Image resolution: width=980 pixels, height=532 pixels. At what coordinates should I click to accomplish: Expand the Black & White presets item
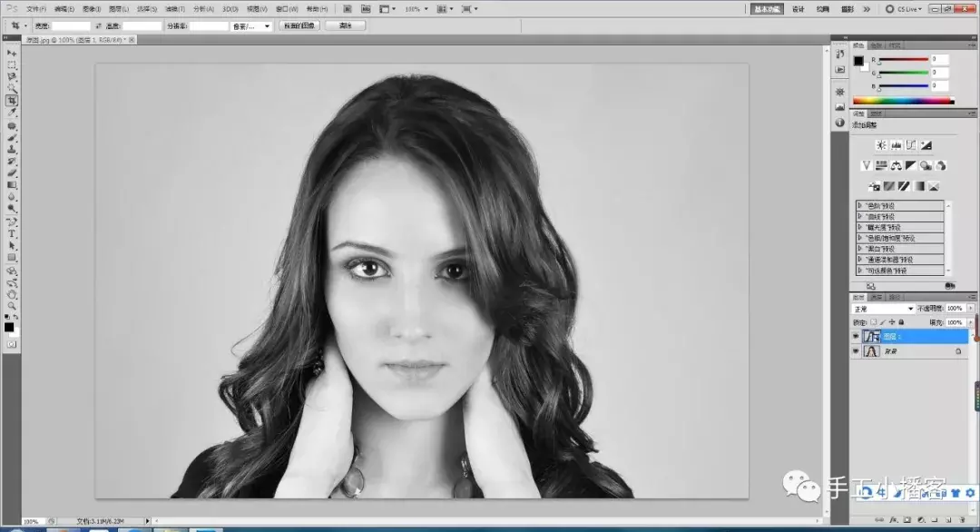(900, 249)
